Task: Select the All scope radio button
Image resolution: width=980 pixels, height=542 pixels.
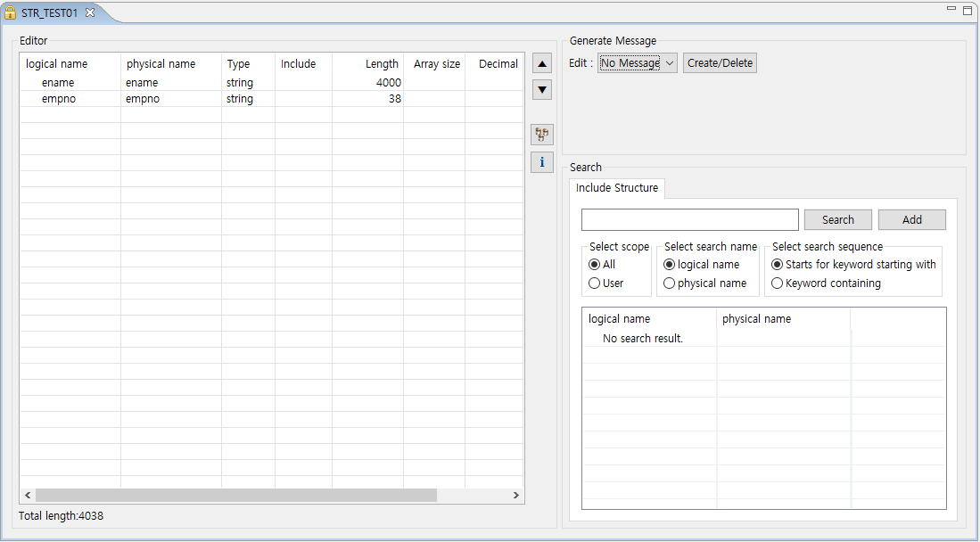Action: click(595, 265)
